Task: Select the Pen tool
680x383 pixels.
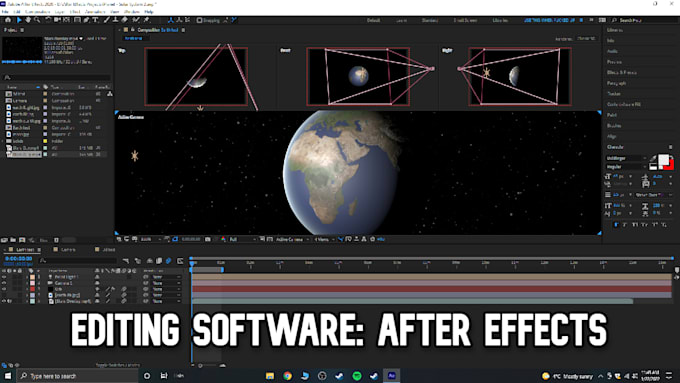Action: 86,20
